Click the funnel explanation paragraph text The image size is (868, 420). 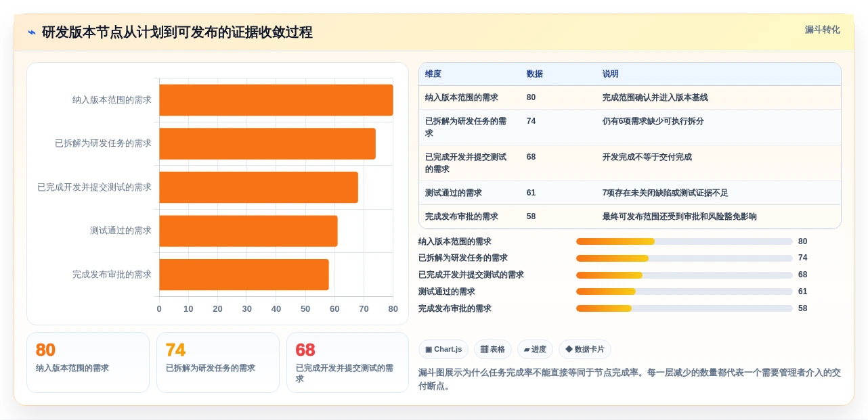click(630, 379)
